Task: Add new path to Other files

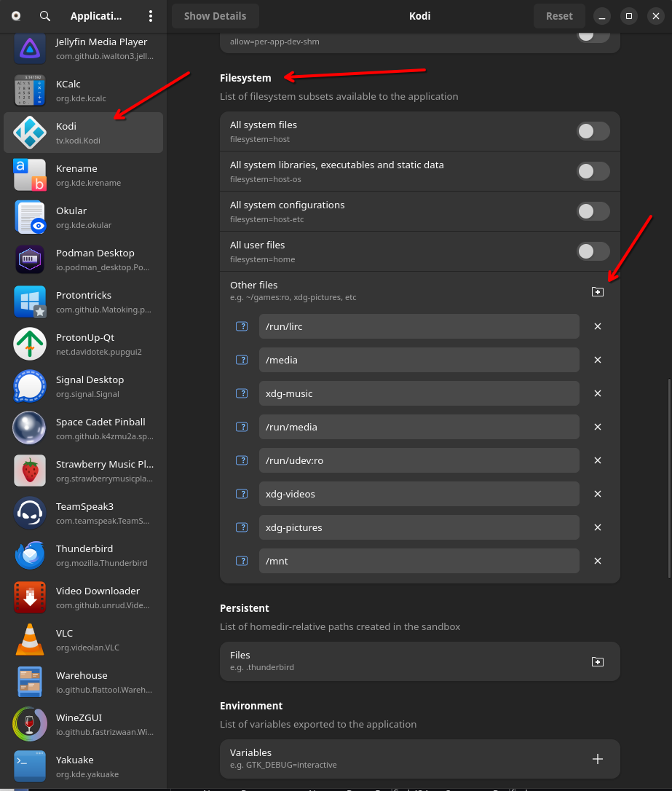Action: pos(598,291)
